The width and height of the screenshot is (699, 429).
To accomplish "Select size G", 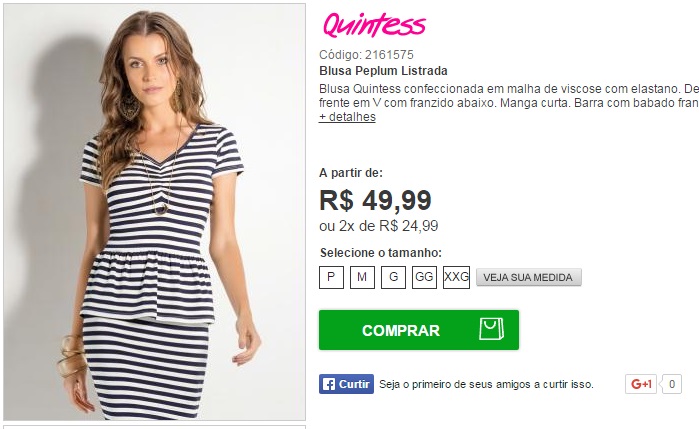I will tap(393, 277).
